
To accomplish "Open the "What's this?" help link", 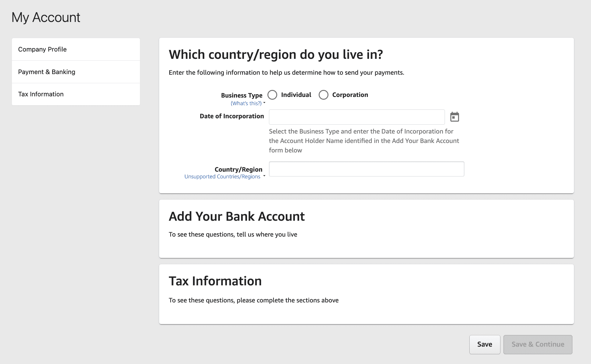I will pos(246,103).
